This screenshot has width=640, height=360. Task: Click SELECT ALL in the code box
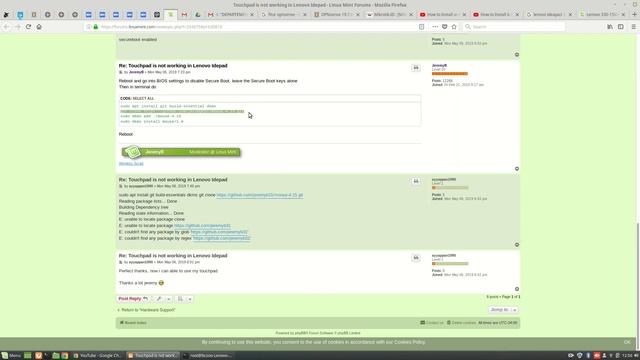pyautogui.click(x=143, y=98)
